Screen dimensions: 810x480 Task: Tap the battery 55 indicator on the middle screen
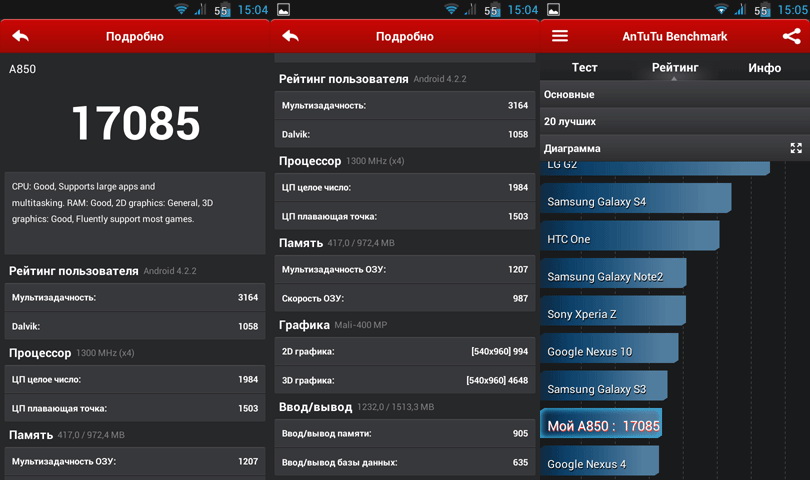point(492,10)
